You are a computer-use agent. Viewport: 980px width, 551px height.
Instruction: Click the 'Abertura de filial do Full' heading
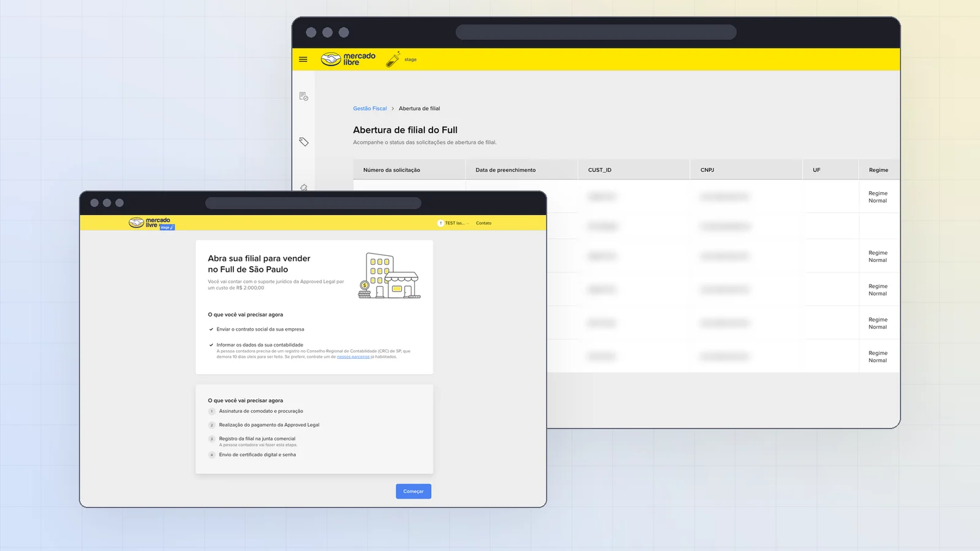click(x=405, y=130)
